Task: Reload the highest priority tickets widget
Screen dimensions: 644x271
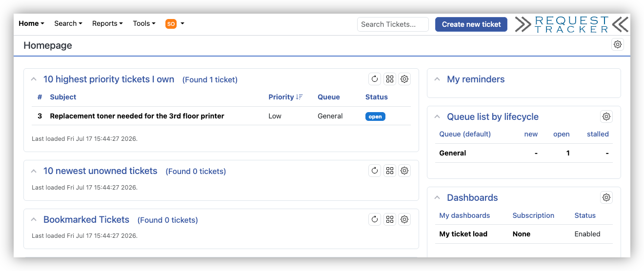Action: pyautogui.click(x=375, y=79)
